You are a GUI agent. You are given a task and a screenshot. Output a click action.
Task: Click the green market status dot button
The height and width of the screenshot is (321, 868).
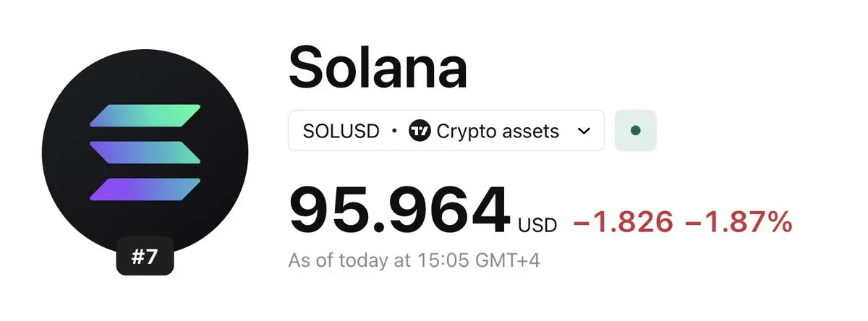tap(635, 131)
